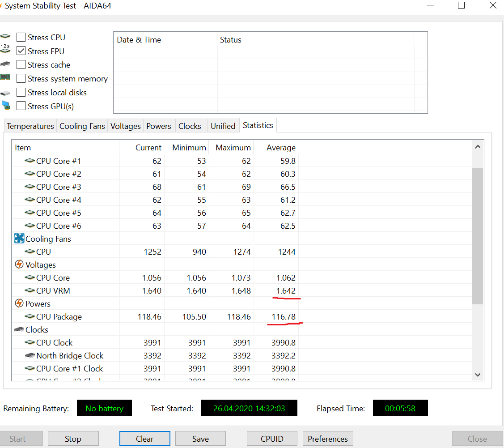Open the Preferences dialog
Image resolution: width=504 pixels, height=448 pixels.
click(x=328, y=439)
